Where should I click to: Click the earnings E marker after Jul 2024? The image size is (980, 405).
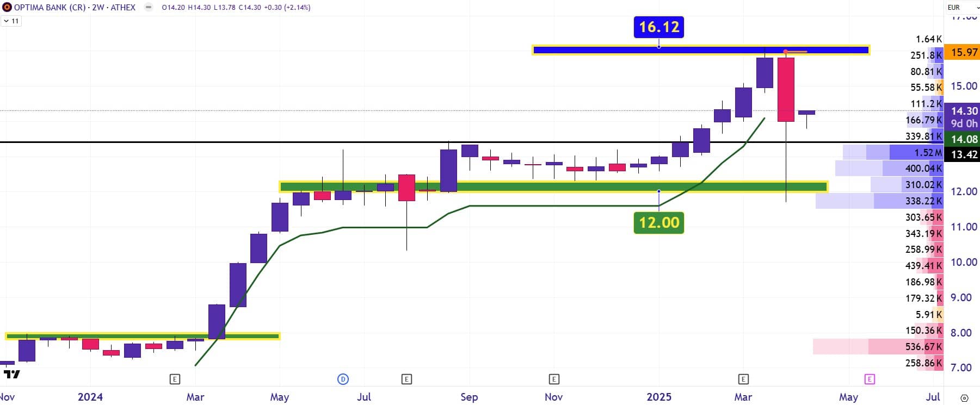pos(406,379)
